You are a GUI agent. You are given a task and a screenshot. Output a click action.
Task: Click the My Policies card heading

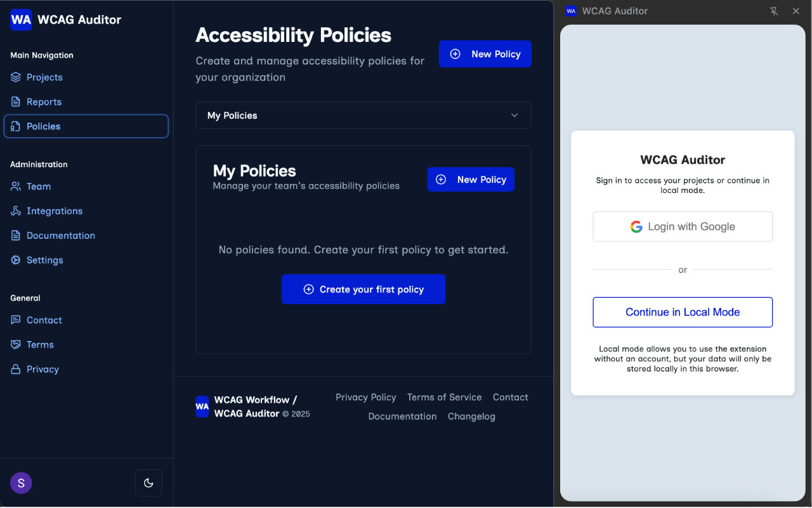(x=254, y=171)
